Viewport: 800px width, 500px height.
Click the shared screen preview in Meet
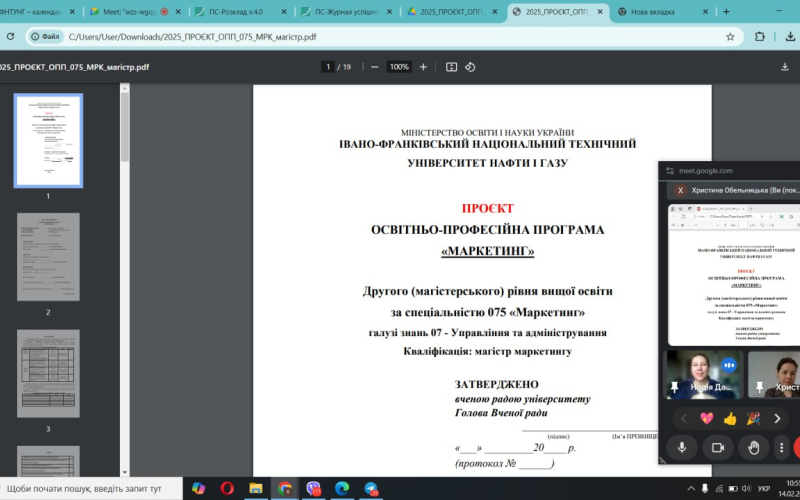click(x=734, y=275)
